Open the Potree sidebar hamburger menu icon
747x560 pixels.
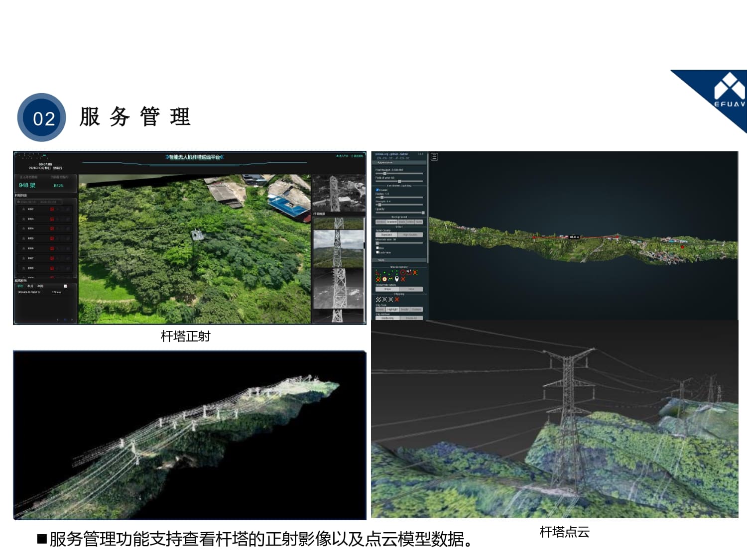(434, 157)
